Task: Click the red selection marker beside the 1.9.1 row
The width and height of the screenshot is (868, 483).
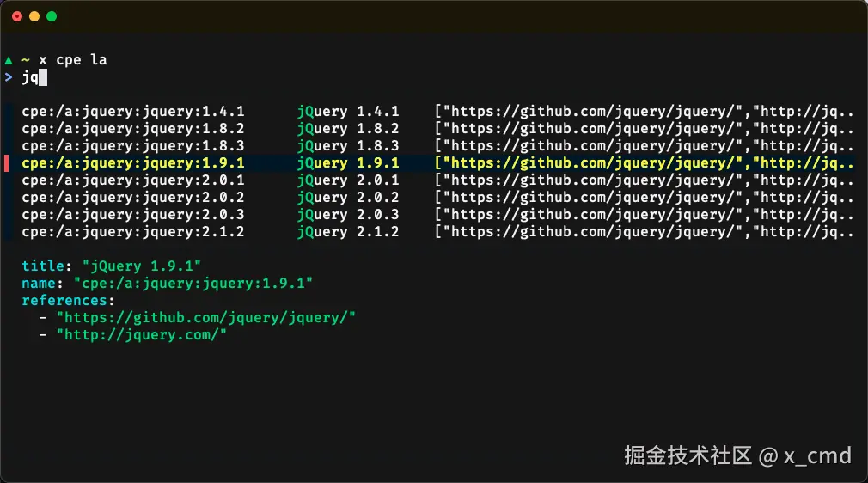Action: click(7, 162)
